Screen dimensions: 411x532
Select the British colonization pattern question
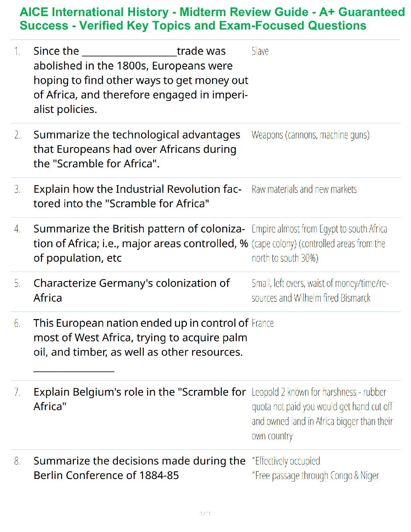coord(140,243)
